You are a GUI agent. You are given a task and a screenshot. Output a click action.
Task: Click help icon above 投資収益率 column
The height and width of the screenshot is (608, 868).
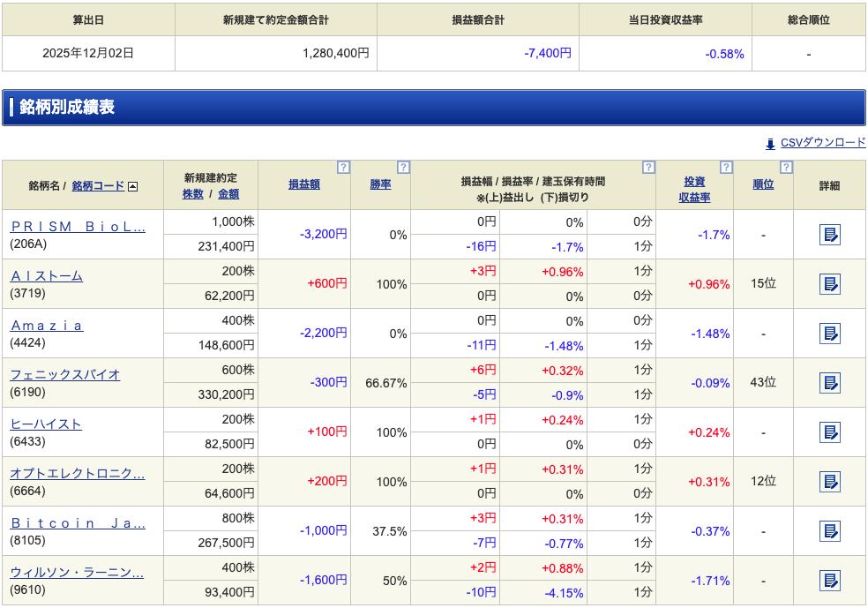click(726, 167)
